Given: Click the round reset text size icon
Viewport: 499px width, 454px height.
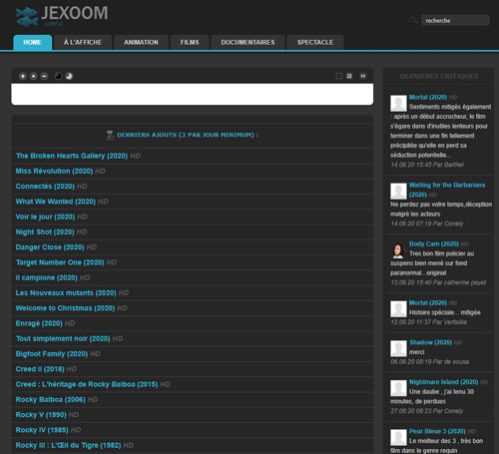Looking at the screenshot, I should [x=33, y=76].
